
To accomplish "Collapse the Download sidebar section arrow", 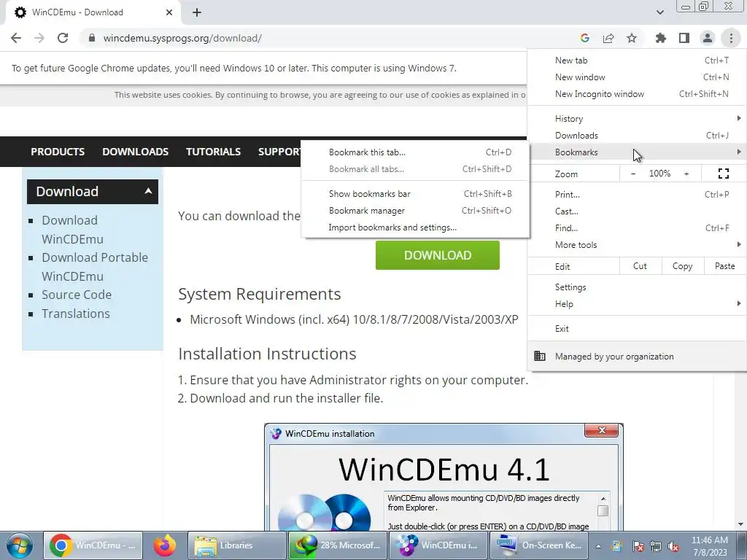I will [x=148, y=191].
